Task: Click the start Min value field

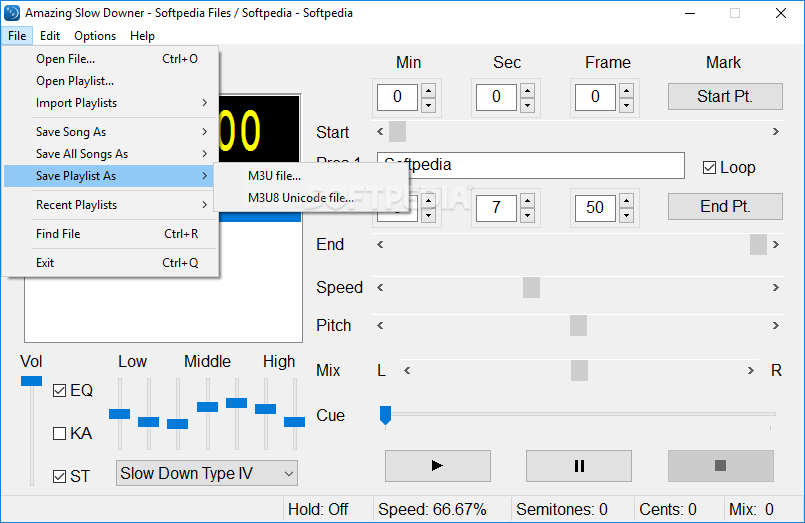Action: point(397,97)
